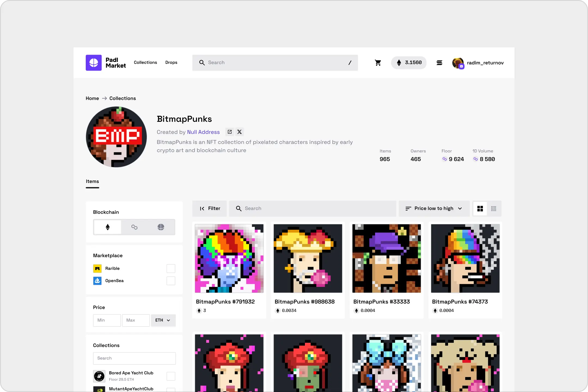The image size is (588, 392).
Task: Go to the Drops nav item
Action: [171, 63]
